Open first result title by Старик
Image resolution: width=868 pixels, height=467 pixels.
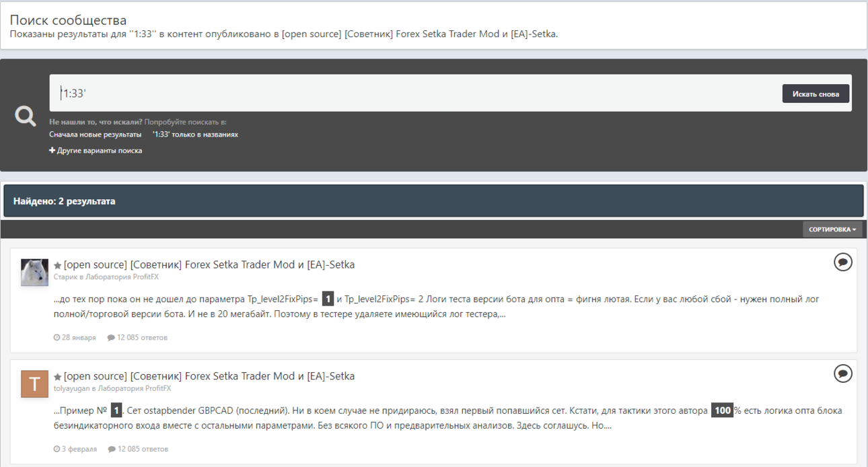coord(209,264)
